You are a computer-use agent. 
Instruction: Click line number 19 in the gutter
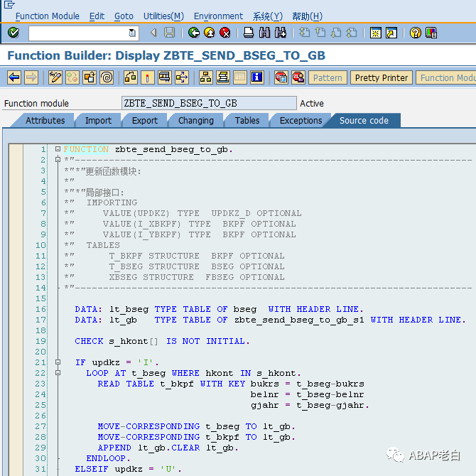(41, 341)
